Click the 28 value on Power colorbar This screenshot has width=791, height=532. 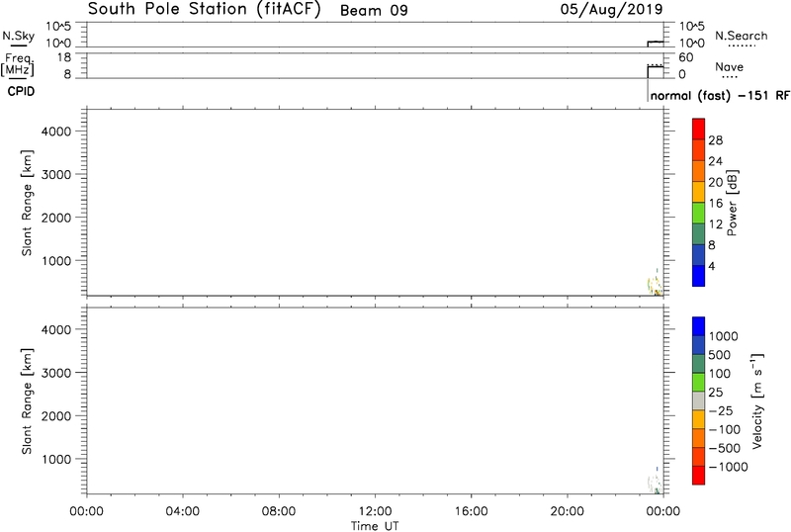(715, 140)
